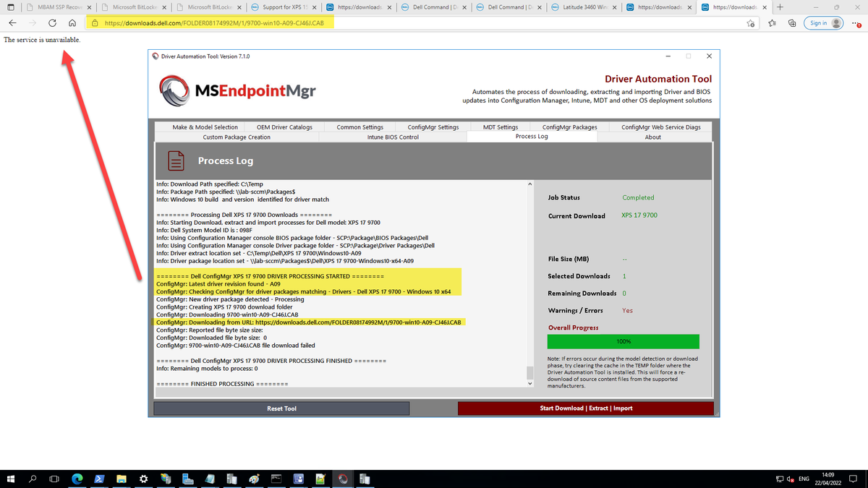
Task: Click Current Download value 'XPS 17 9700'
Action: pos(639,215)
